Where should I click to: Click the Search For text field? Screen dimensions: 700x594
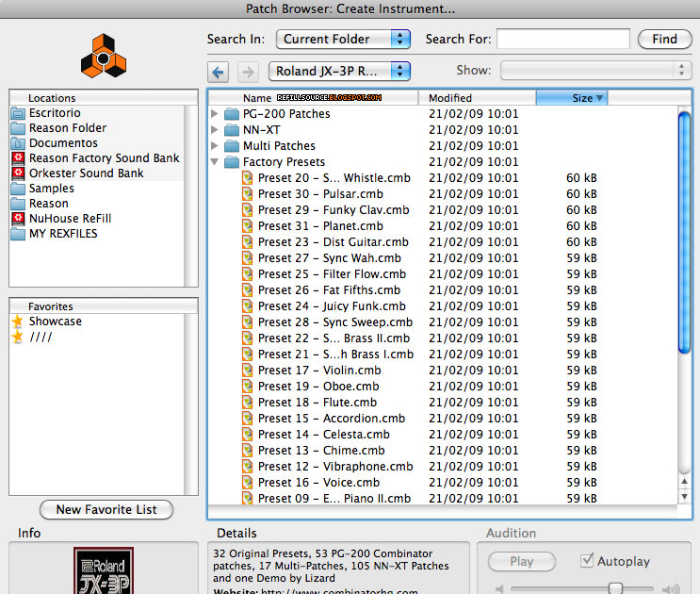563,40
